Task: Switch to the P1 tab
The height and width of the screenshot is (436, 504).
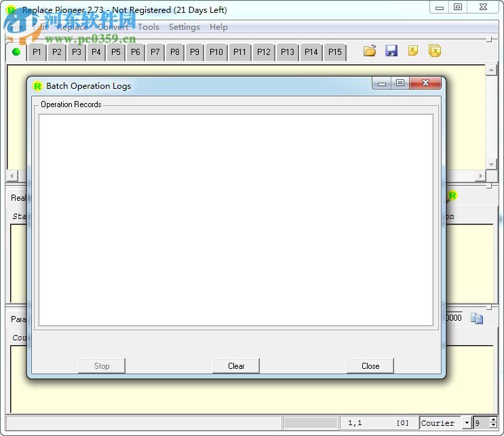Action: point(37,52)
